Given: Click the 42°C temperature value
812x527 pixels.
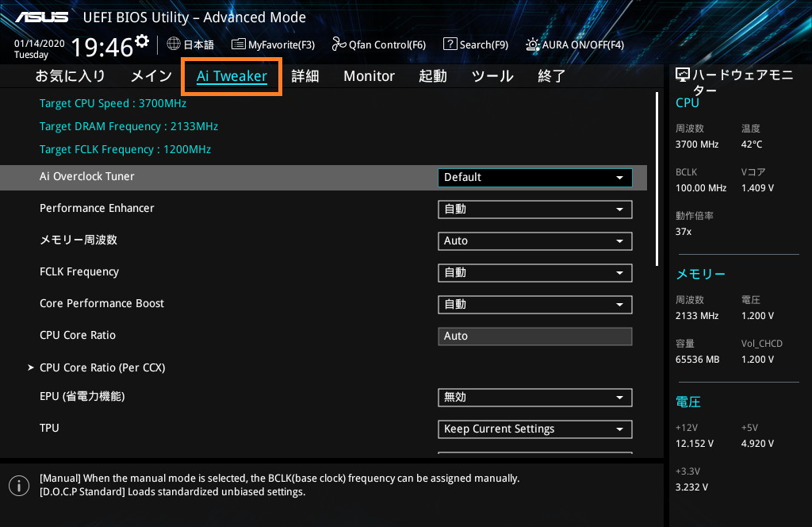Looking at the screenshot, I should [752, 144].
